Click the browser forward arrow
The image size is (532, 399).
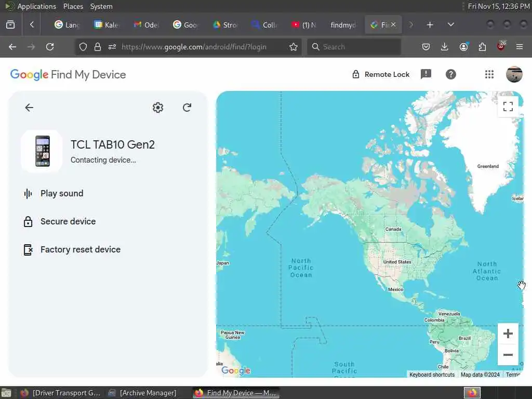31,47
